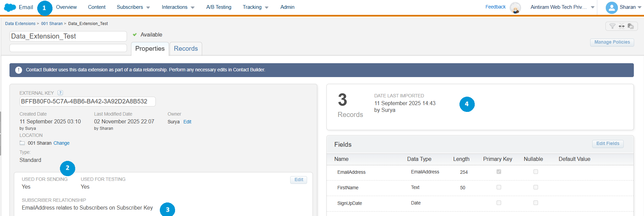Select the Properties tab
The height and width of the screenshot is (216, 644).
point(150,49)
